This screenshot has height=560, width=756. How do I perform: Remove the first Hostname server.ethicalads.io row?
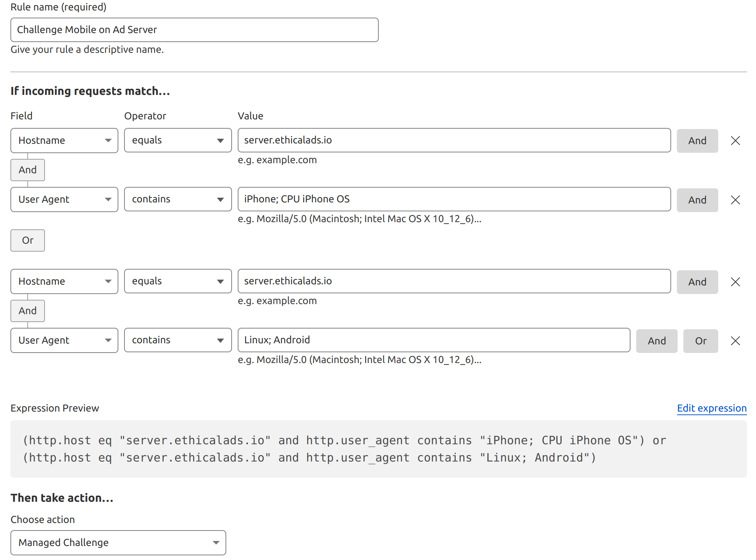coord(735,141)
